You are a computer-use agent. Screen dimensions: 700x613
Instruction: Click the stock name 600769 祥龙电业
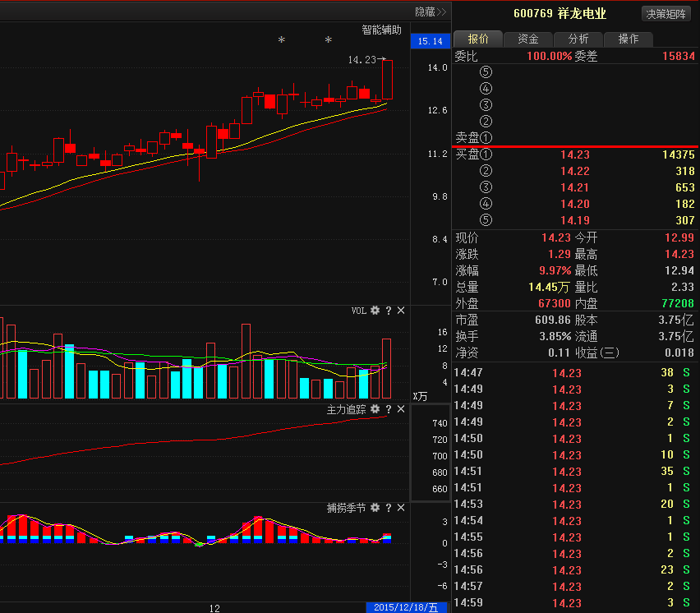tap(560, 13)
